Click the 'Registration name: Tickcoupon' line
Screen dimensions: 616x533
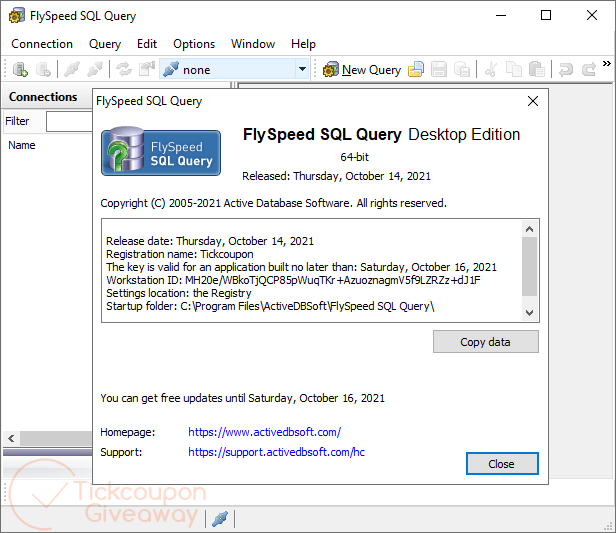pyautogui.click(x=180, y=254)
